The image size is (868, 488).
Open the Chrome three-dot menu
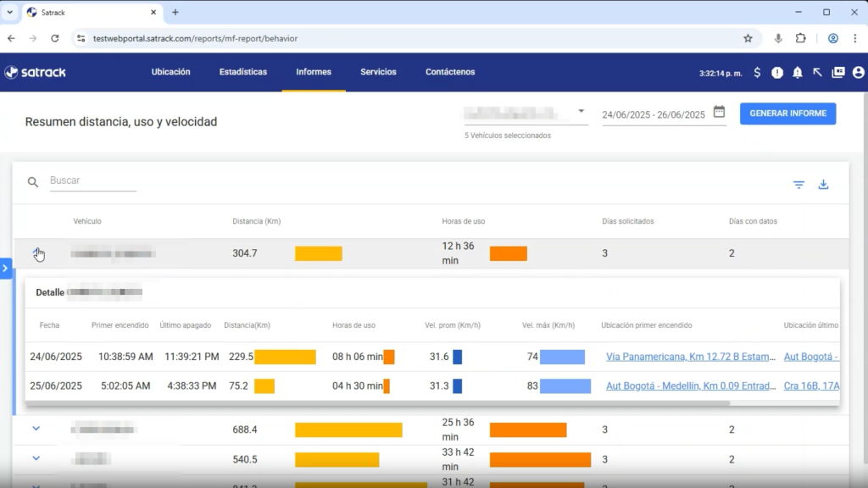(855, 38)
